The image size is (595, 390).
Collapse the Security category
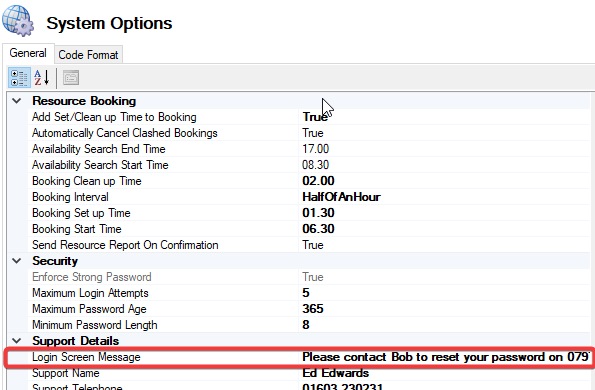[x=16, y=261]
